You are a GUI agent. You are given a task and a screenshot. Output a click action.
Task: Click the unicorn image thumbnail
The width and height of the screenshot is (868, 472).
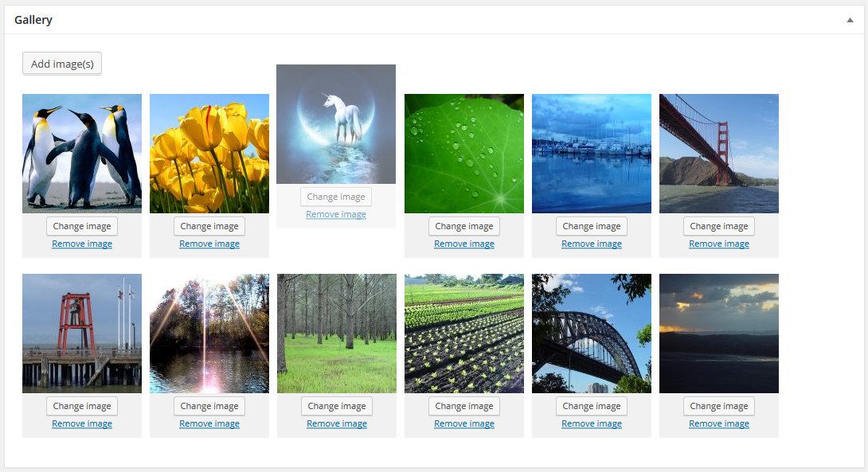click(336, 124)
